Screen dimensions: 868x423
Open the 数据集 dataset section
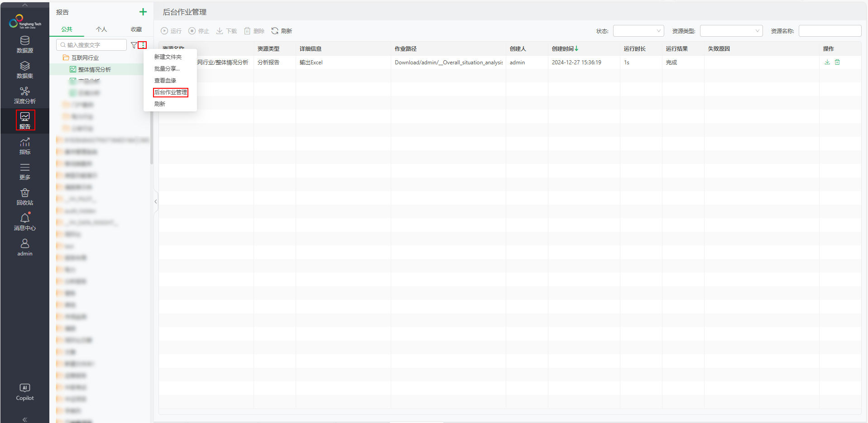(25, 70)
